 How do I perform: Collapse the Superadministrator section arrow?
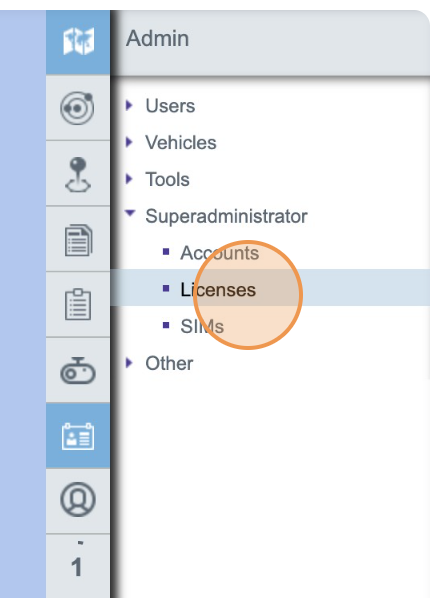(x=130, y=213)
